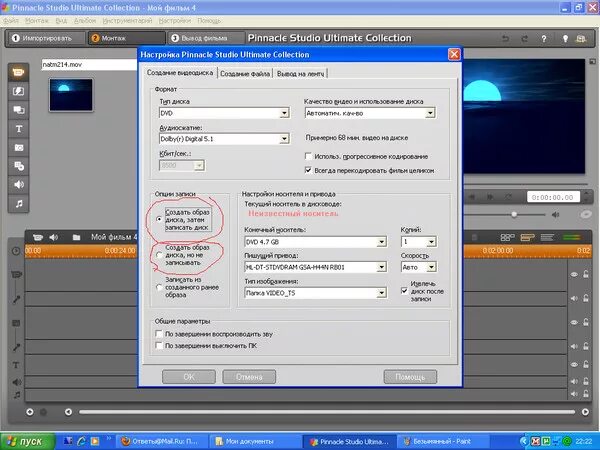Viewport: 600px width, 450px height.
Task: Click the light bulb tips icon
Action: [x=565, y=38]
